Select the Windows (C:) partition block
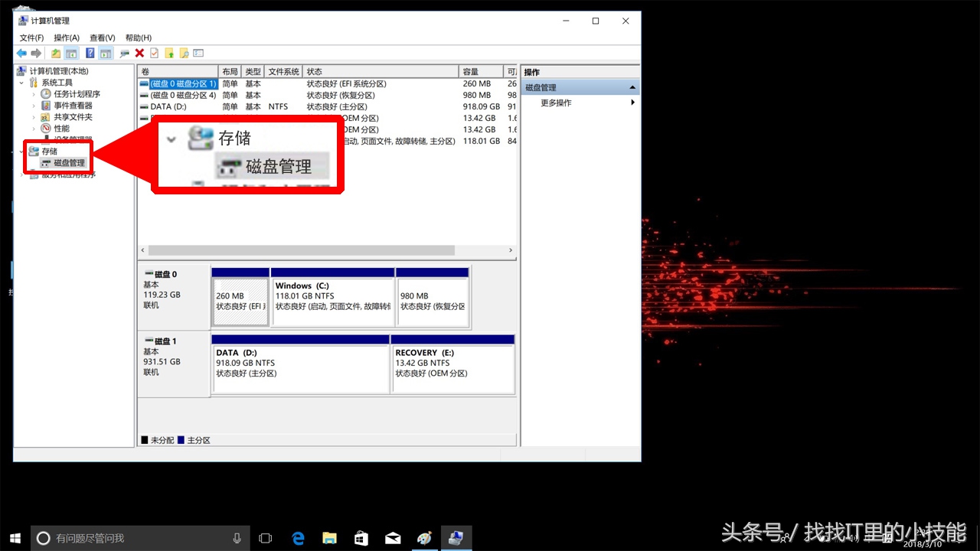 [332, 301]
